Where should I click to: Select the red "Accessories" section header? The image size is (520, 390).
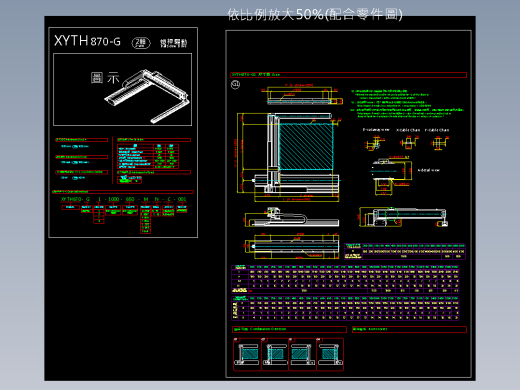(409, 329)
